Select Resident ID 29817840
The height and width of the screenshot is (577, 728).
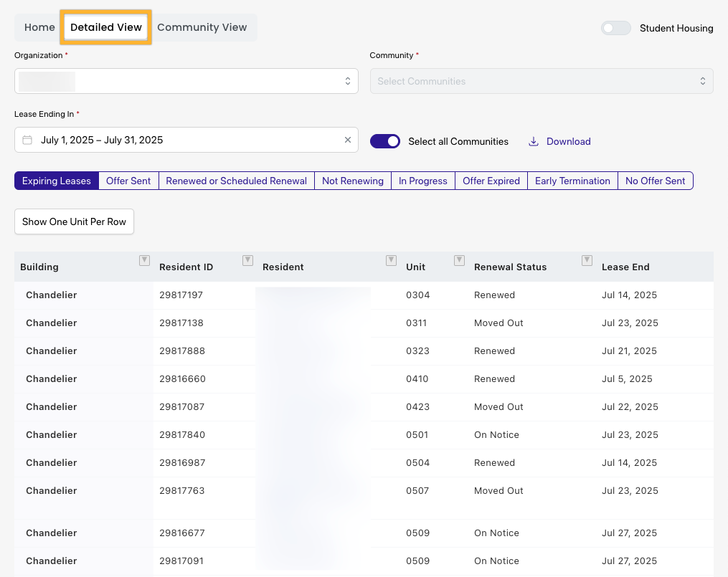182,434
